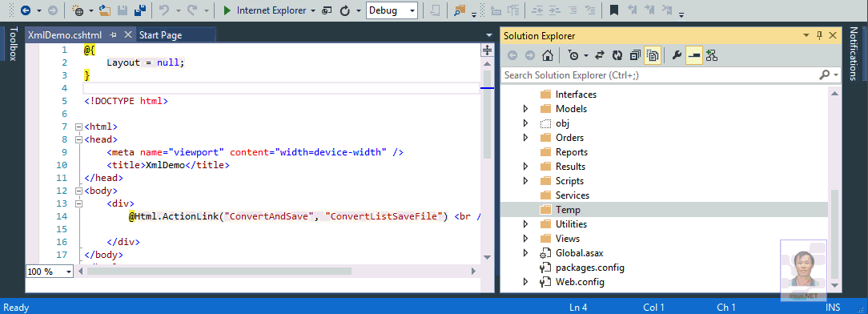Click the editor scroll down arrow
The width and height of the screenshot is (868, 314).
(x=487, y=257)
